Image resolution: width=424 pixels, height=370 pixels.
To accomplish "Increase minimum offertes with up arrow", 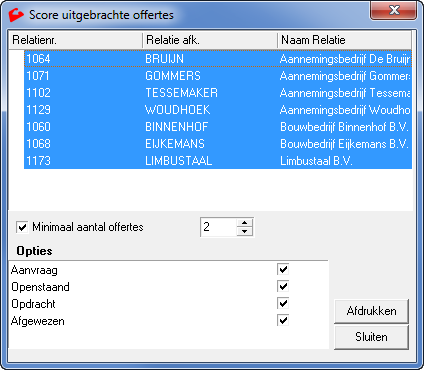I will [245, 223].
